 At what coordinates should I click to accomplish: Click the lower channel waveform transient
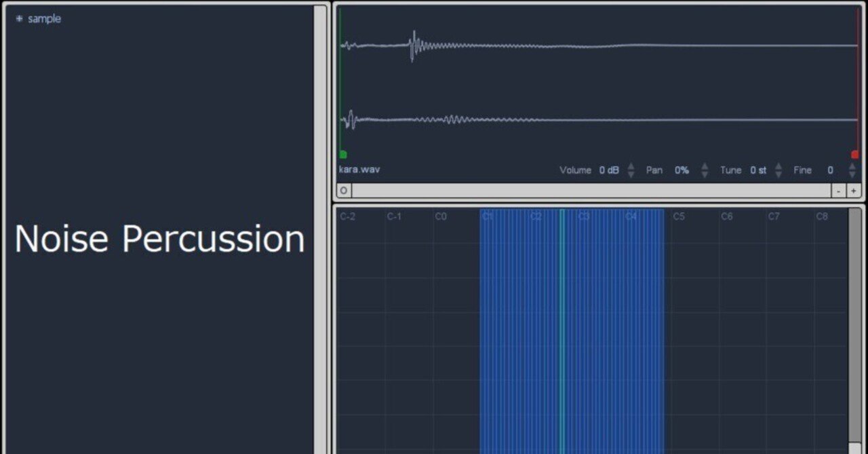click(350, 120)
